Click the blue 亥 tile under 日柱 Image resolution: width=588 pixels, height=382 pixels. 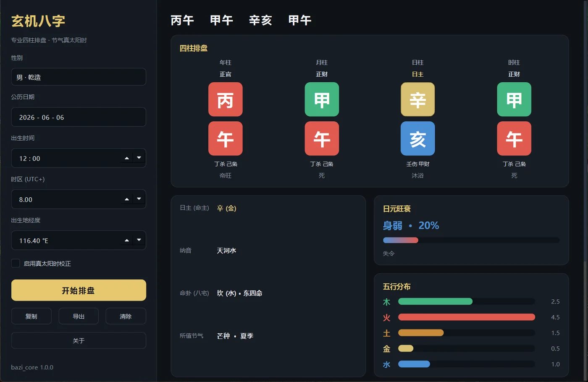coord(418,139)
